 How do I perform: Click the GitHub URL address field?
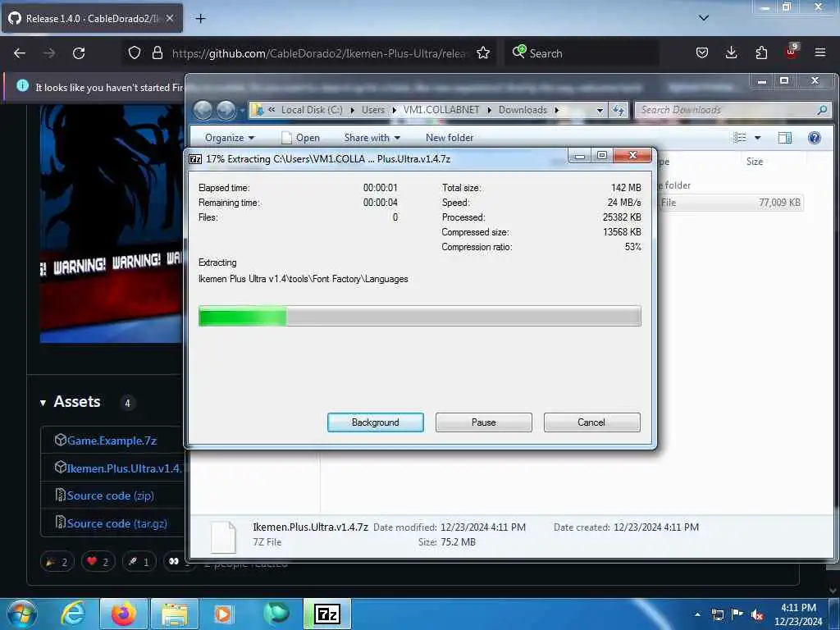[x=320, y=53]
